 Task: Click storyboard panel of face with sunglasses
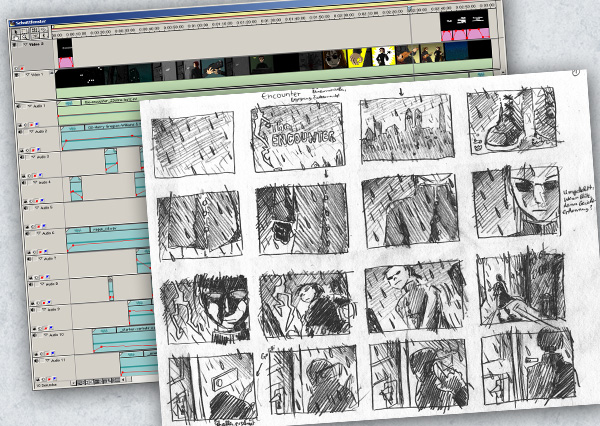click(517, 202)
